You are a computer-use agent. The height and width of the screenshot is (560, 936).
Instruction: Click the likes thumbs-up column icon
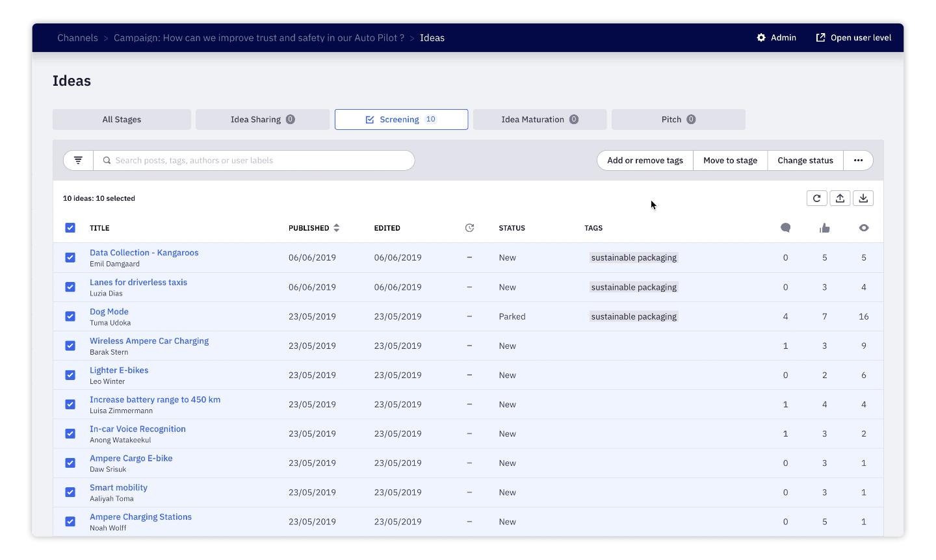coord(824,228)
